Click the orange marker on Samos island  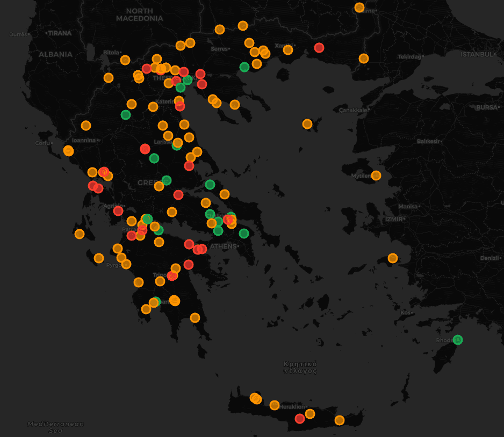click(x=393, y=258)
